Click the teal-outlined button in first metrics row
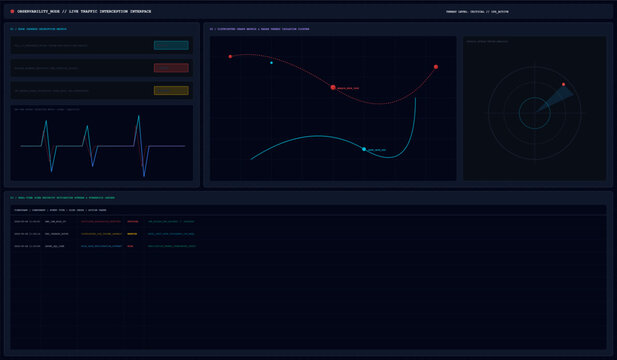Image resolution: width=617 pixels, height=360 pixels. 171,45
